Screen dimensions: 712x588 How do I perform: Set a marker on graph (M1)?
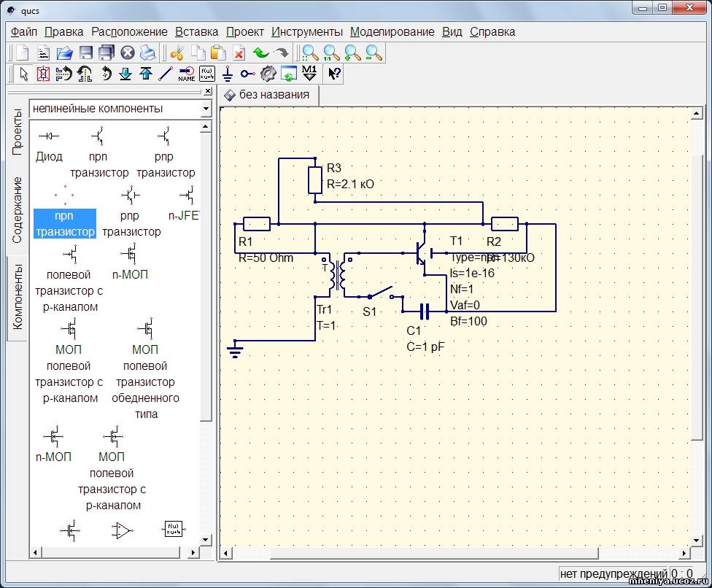tap(309, 74)
